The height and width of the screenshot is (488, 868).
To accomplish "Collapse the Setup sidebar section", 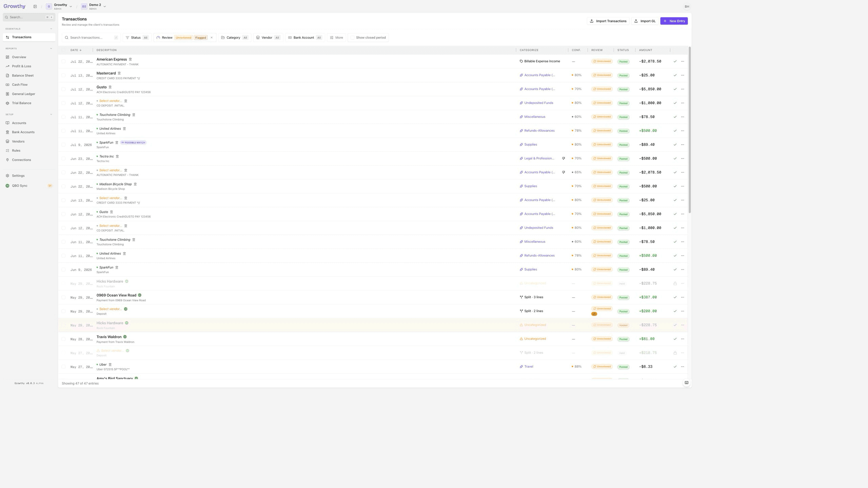I will click(51, 115).
